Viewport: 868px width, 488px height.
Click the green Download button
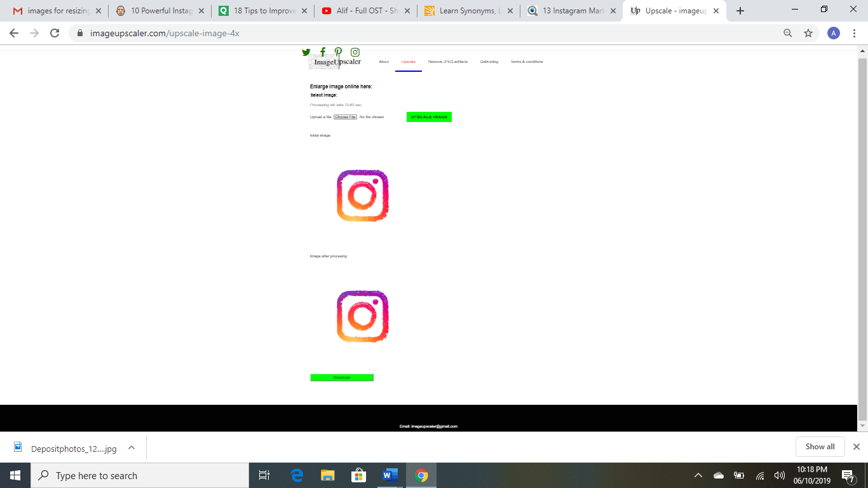342,377
